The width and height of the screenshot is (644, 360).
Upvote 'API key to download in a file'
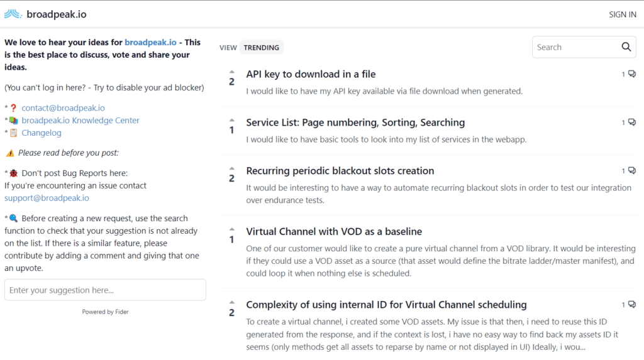[x=231, y=72]
